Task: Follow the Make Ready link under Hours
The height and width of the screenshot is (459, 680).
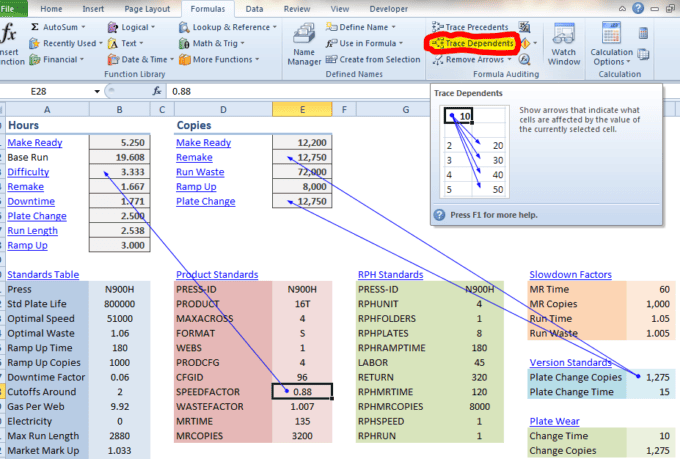Action: click(35, 143)
